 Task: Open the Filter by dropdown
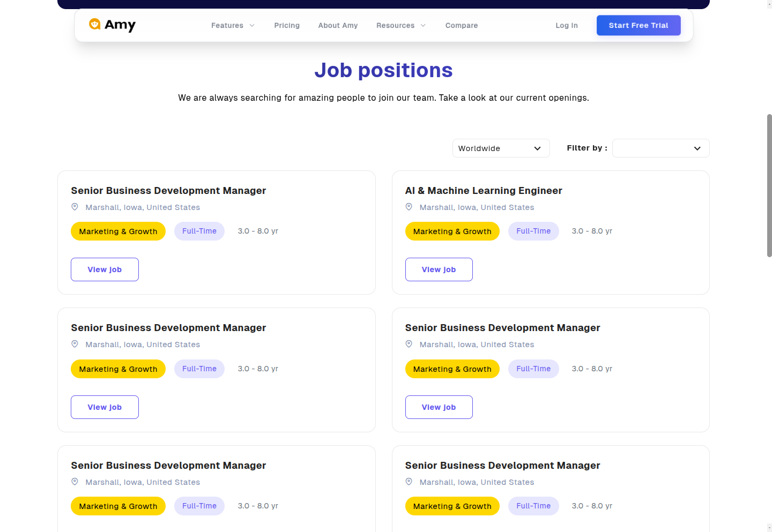click(x=660, y=148)
